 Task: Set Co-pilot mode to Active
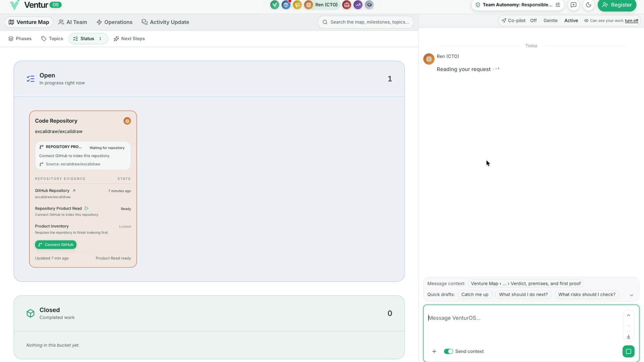point(571,20)
